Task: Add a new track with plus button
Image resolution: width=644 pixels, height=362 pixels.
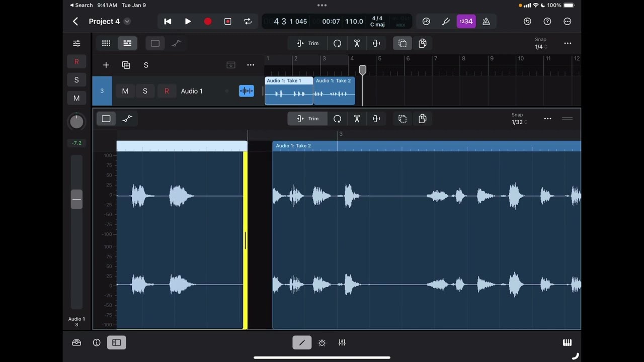Action: pyautogui.click(x=106, y=65)
